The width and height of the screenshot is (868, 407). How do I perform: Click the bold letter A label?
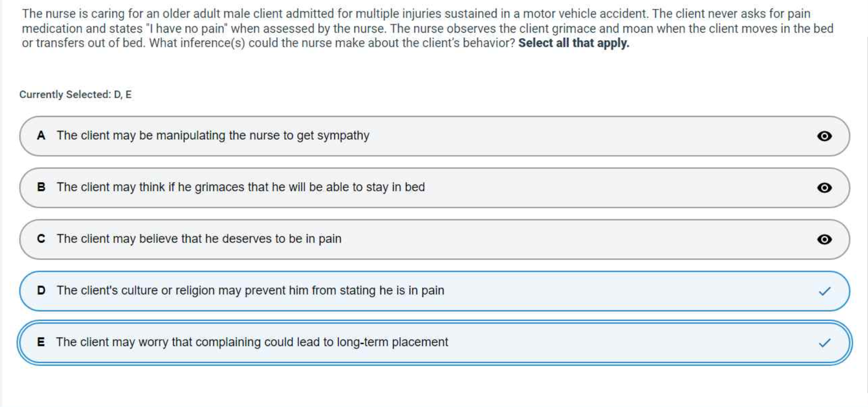[x=41, y=135]
